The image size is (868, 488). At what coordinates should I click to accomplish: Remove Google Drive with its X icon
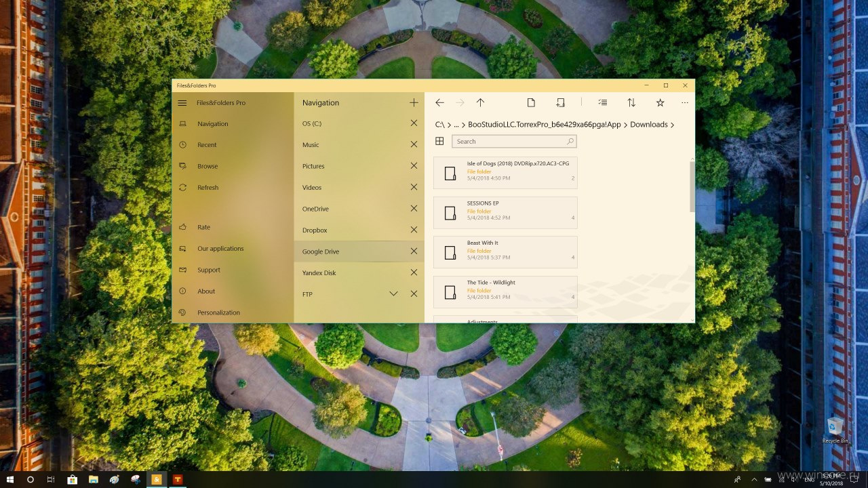414,251
